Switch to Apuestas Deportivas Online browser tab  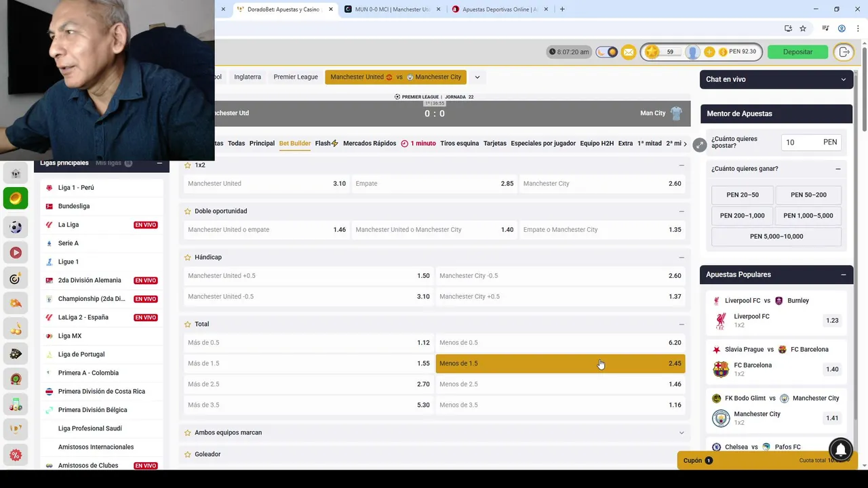pyautogui.click(x=500, y=9)
